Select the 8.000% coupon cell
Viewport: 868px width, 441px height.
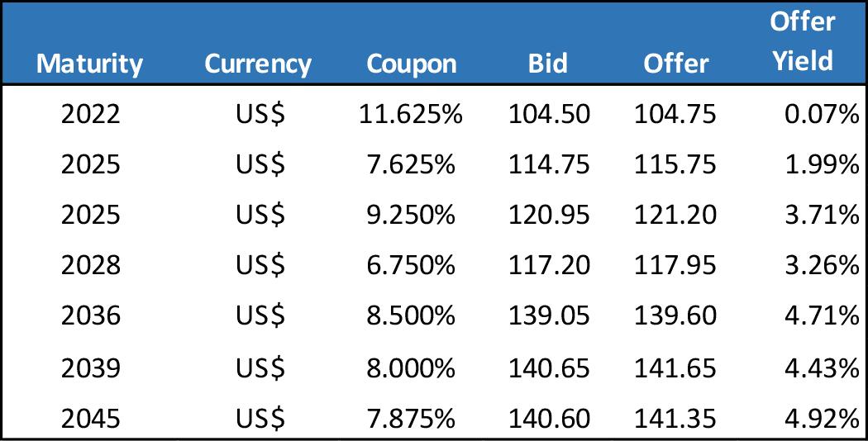411,367
